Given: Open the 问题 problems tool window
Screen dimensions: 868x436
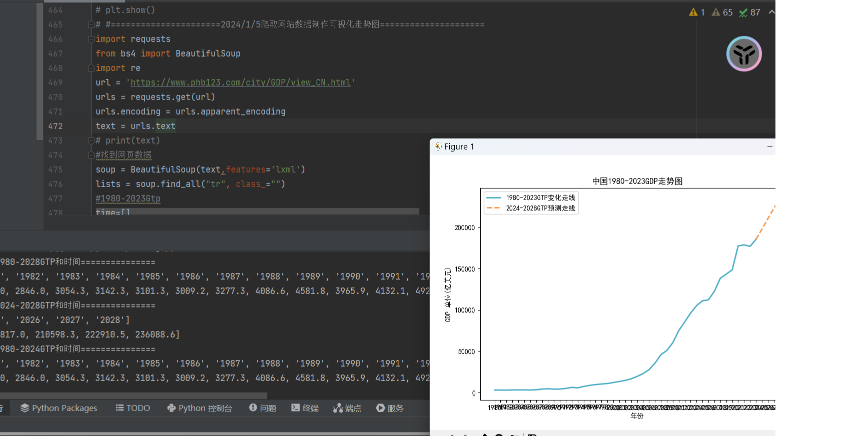Looking at the screenshot, I should click(x=263, y=408).
